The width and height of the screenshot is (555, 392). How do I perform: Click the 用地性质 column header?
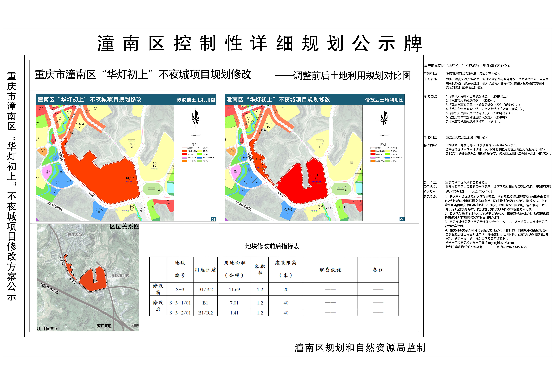(205, 270)
